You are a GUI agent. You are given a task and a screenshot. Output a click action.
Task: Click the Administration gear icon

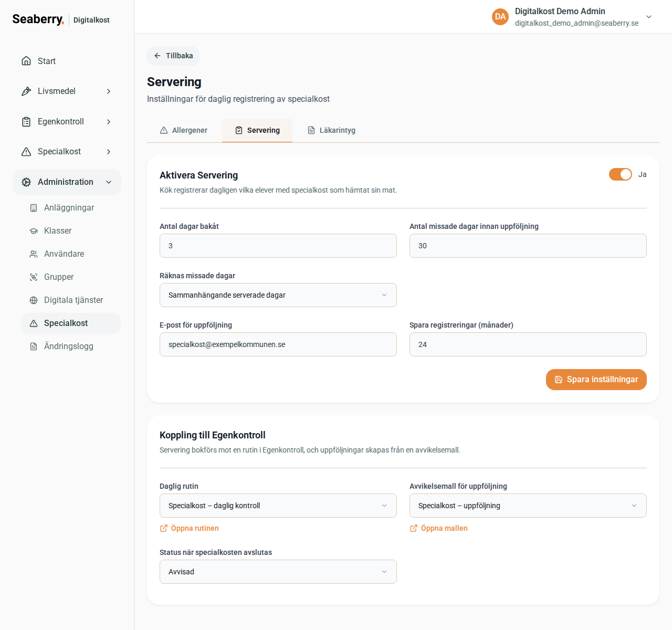pos(26,182)
